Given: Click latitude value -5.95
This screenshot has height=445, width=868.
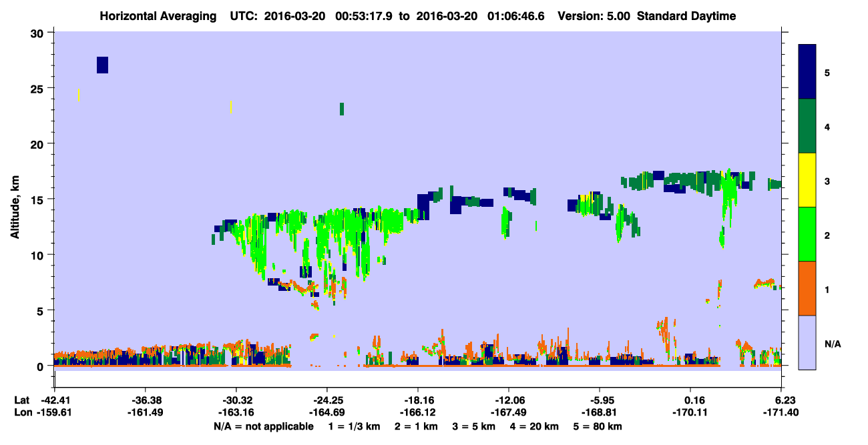Looking at the screenshot, I should 600,400.
